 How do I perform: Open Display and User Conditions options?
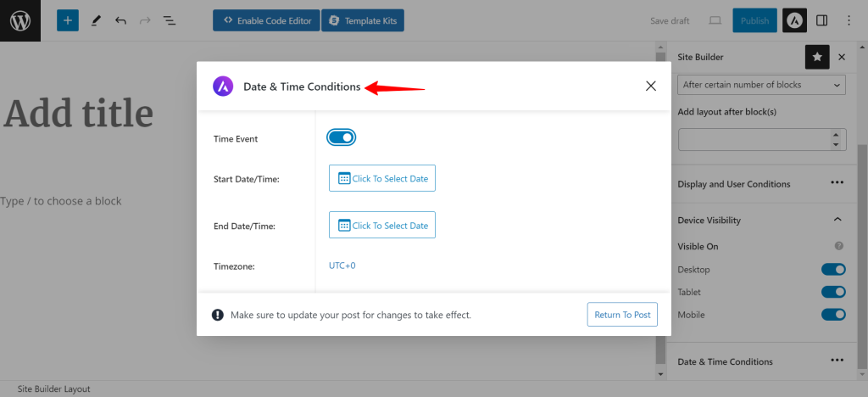[837, 182]
